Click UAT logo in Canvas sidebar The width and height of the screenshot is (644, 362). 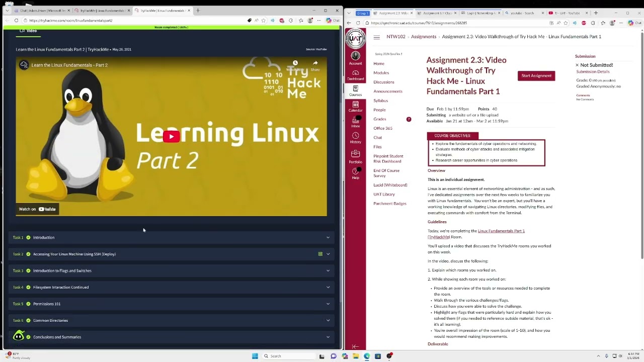point(355,39)
